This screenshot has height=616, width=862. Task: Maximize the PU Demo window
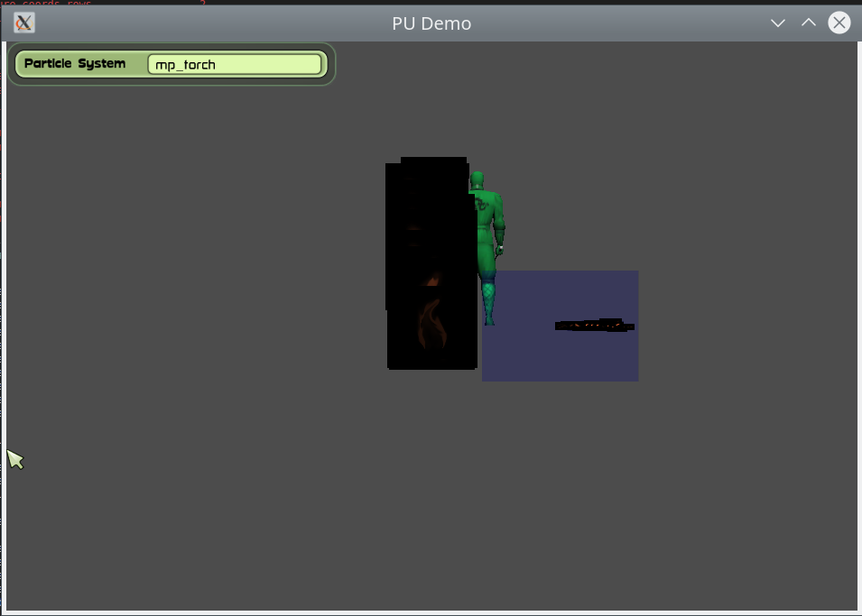tap(808, 23)
